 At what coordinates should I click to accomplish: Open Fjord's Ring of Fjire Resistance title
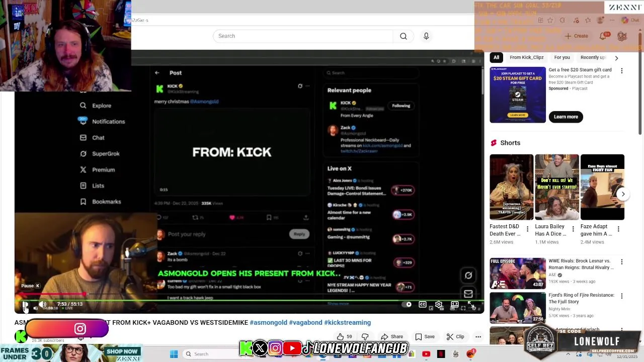[581, 299]
